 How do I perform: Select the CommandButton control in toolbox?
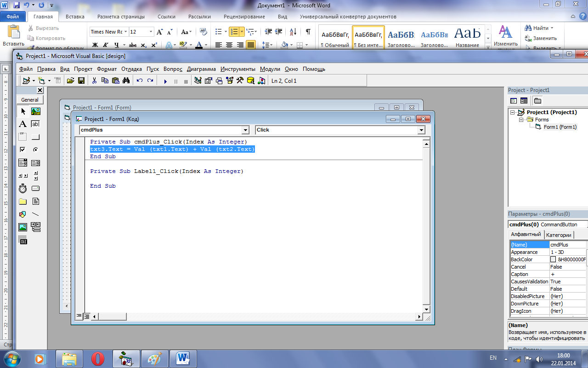36,137
